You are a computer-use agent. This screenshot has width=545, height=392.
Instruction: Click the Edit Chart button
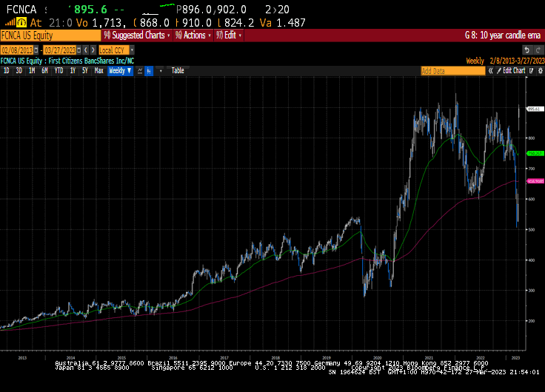(x=511, y=71)
